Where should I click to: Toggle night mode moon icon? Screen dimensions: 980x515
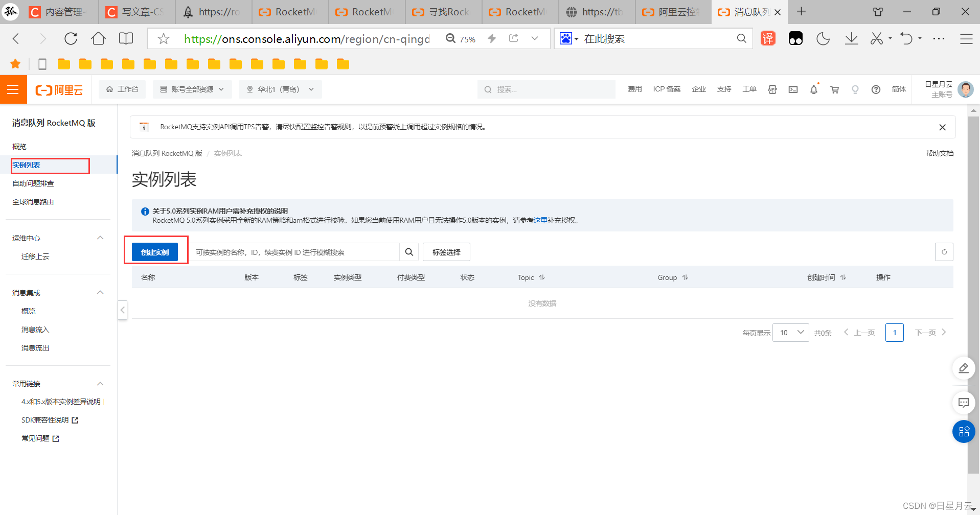point(823,38)
